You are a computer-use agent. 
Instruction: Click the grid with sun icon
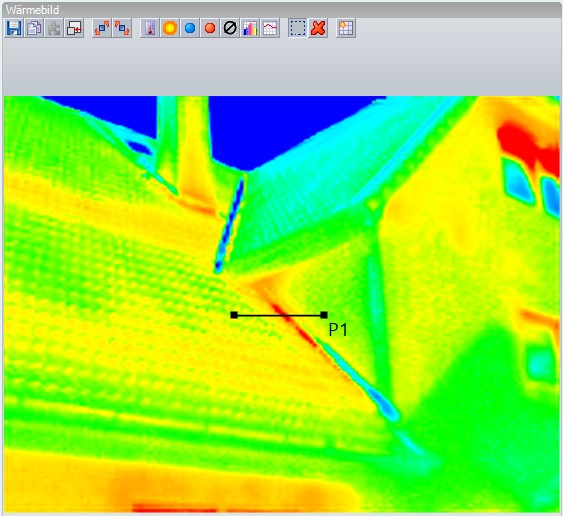pyautogui.click(x=346, y=28)
